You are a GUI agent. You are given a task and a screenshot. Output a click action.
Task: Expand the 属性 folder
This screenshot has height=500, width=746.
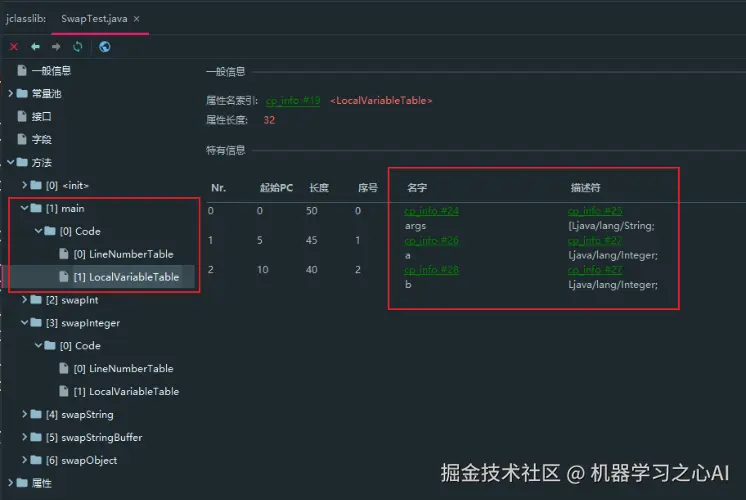[10, 483]
